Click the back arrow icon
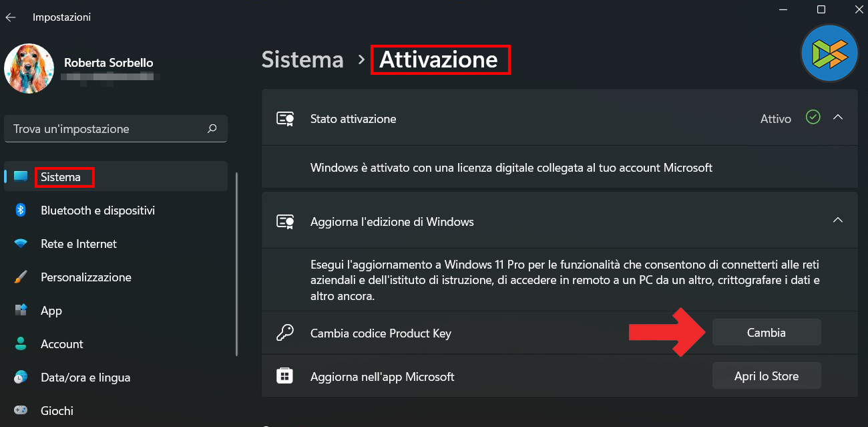The height and width of the screenshot is (427, 868). point(11,17)
